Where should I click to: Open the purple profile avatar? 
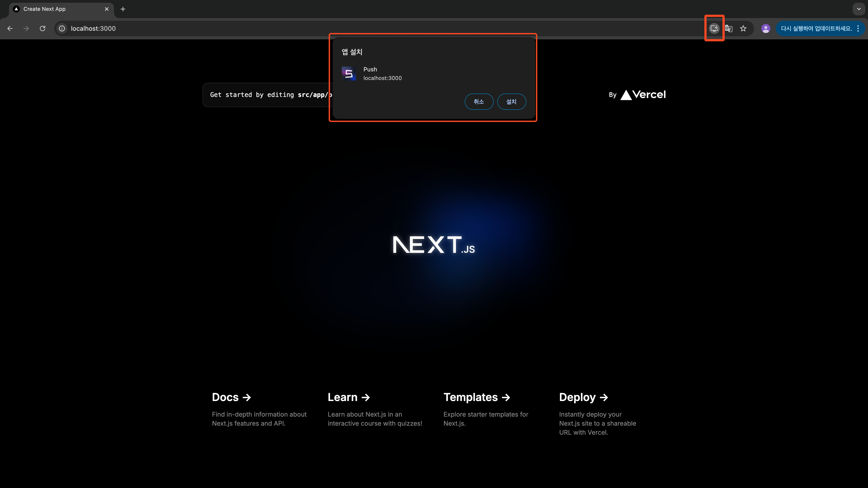click(x=766, y=29)
